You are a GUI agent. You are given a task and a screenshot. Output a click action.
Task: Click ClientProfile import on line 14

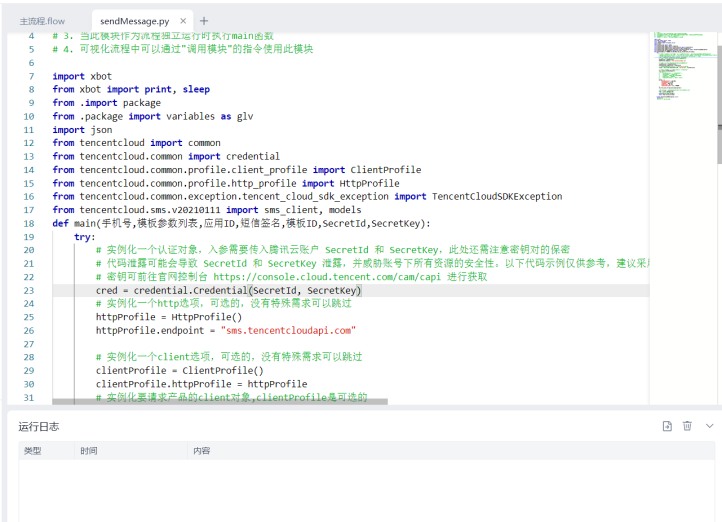[x=385, y=170]
